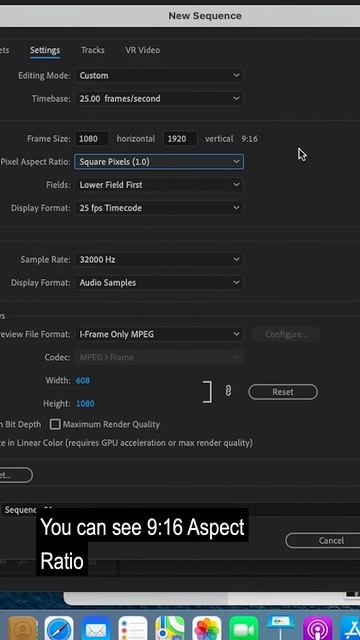Viewport: 360px width, 640px height.
Task: Click the preview Width value 608
Action: 83,380
